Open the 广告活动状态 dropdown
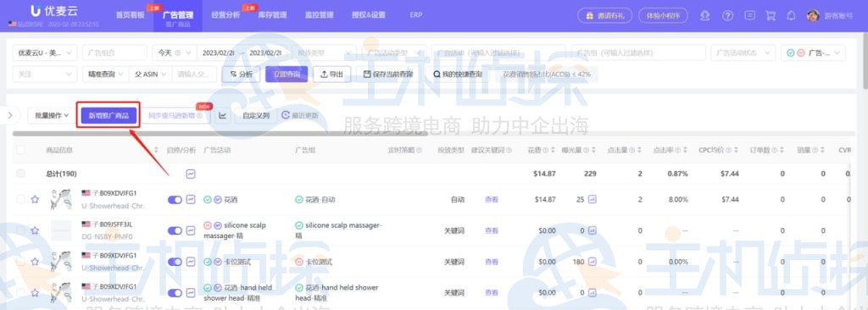Image resolution: width=868 pixels, height=310 pixels. (x=743, y=53)
